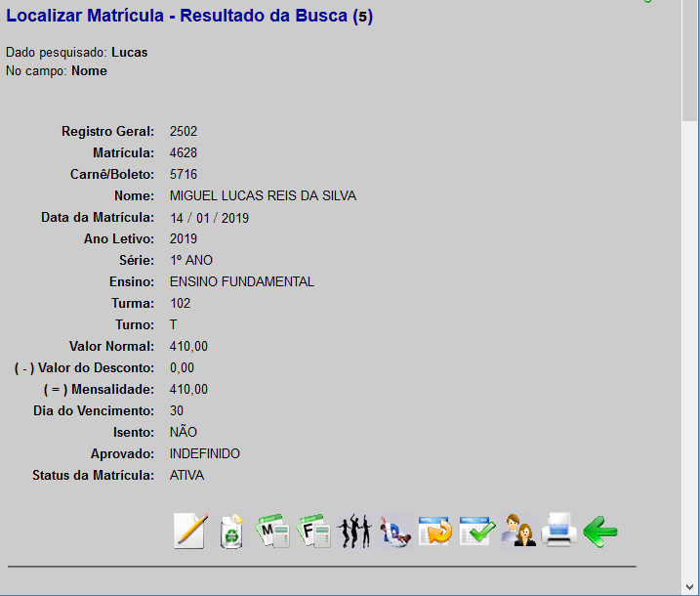The width and height of the screenshot is (700, 596).
Task: Click the scrollbar down arrow
Action: click(690, 587)
